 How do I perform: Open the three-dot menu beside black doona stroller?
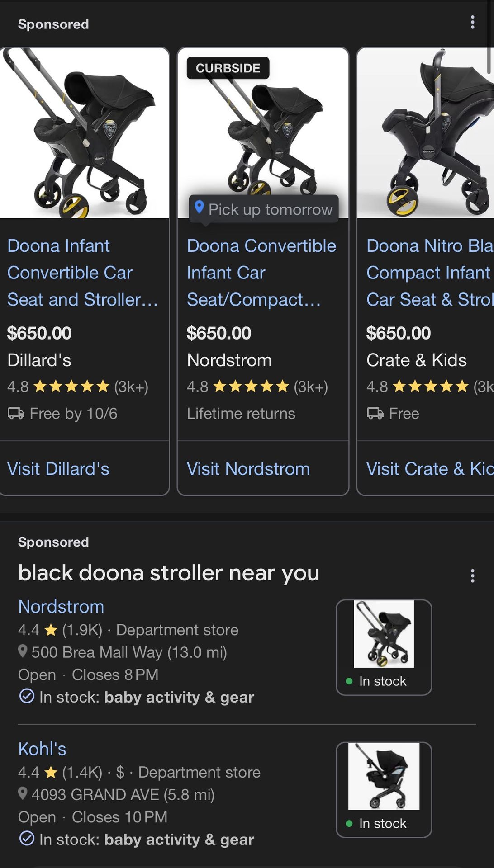472,576
